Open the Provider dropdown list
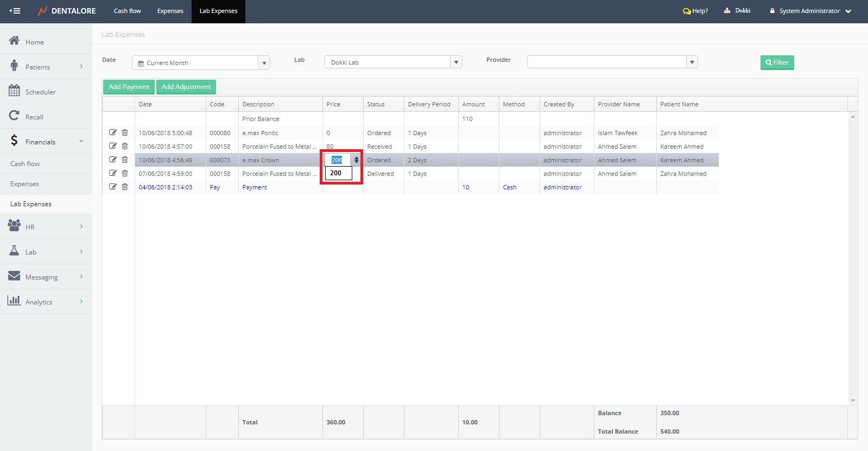Image resolution: width=868 pixels, height=451 pixels. (x=692, y=62)
